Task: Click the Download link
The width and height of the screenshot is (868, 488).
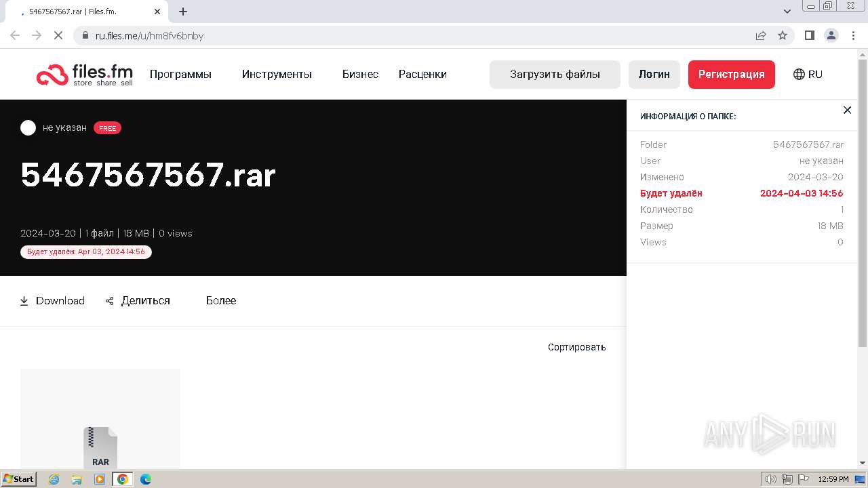Action: click(x=52, y=301)
